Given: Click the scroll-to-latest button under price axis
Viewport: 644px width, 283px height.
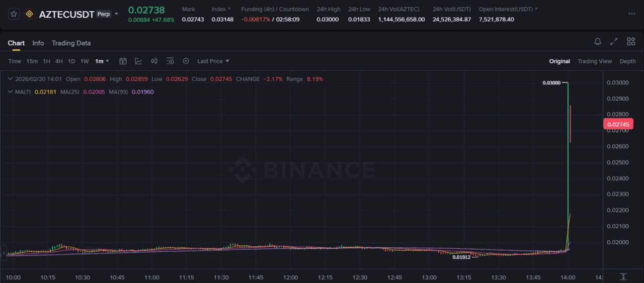Looking at the screenshot, I should click(x=623, y=276).
